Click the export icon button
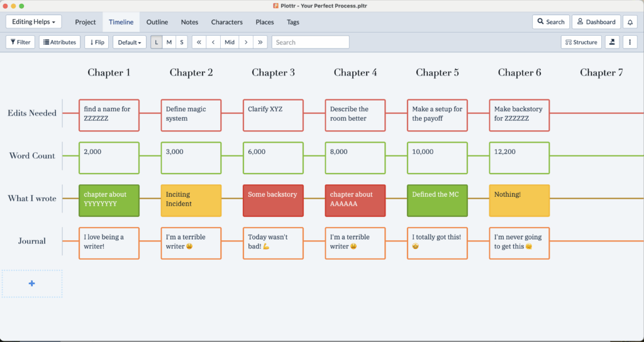The width and height of the screenshot is (644, 342). pyautogui.click(x=612, y=42)
